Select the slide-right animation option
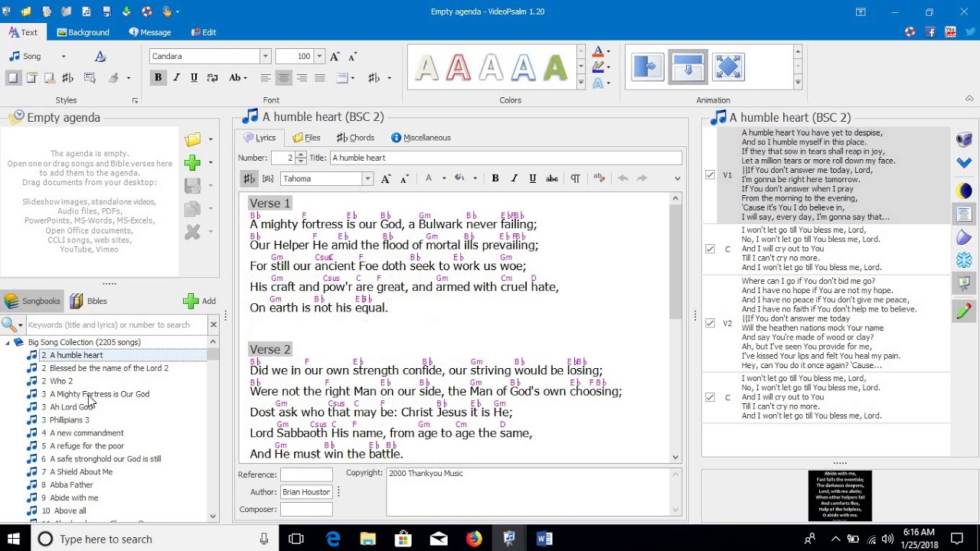 tap(647, 67)
